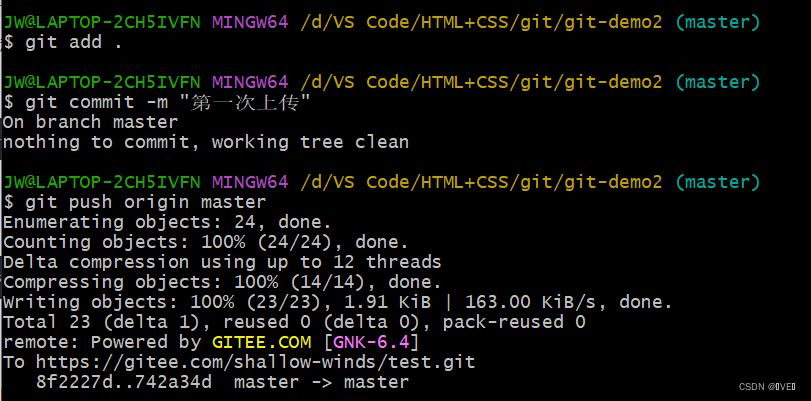Click the magenta GNK-6.4 version label
The image size is (811, 401).
(x=372, y=342)
